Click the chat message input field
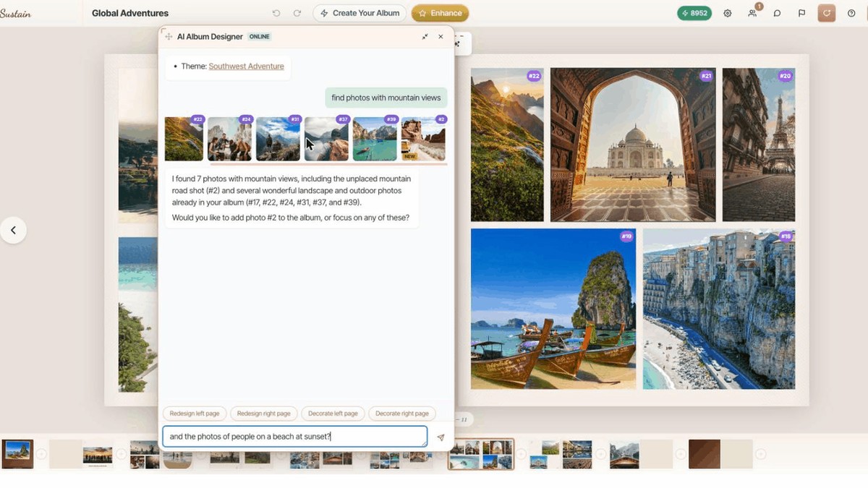Viewport: 868px width, 488px height. click(295, 437)
